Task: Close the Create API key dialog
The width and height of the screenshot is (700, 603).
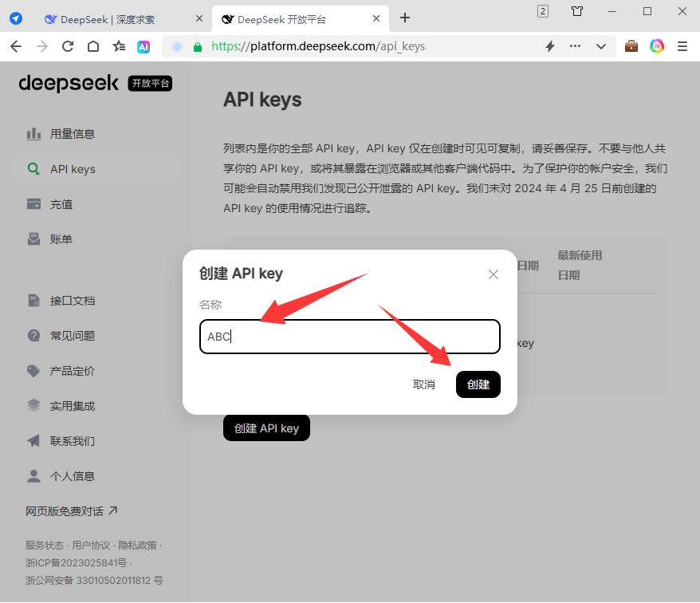Action: [494, 274]
